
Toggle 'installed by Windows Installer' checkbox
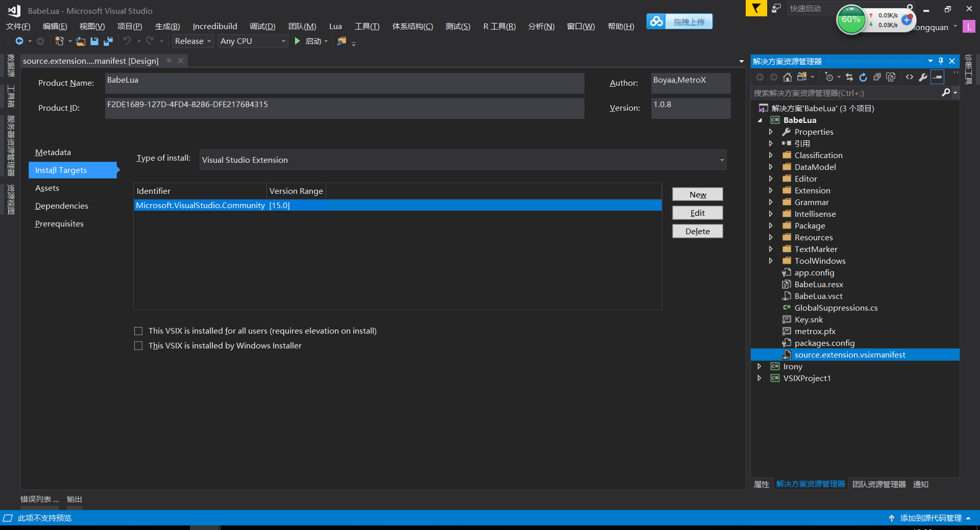point(138,346)
